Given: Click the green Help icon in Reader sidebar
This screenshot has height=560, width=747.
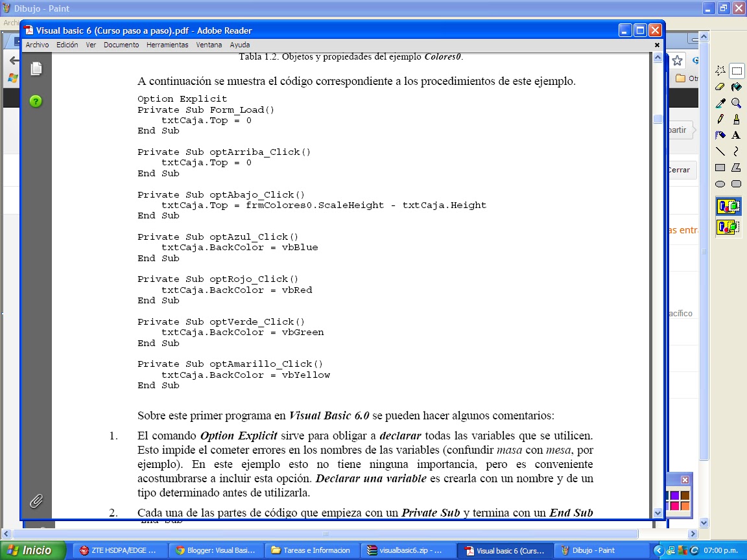Looking at the screenshot, I should [36, 102].
